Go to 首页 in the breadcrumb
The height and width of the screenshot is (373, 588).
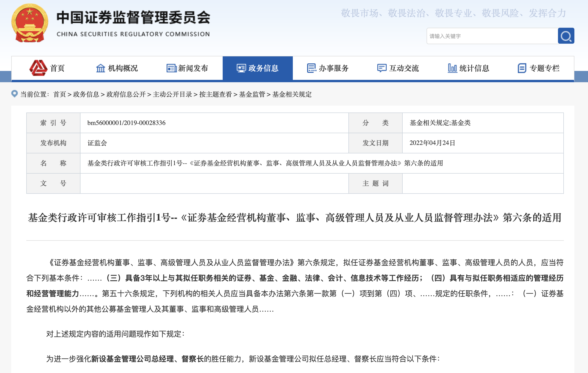[x=60, y=94]
